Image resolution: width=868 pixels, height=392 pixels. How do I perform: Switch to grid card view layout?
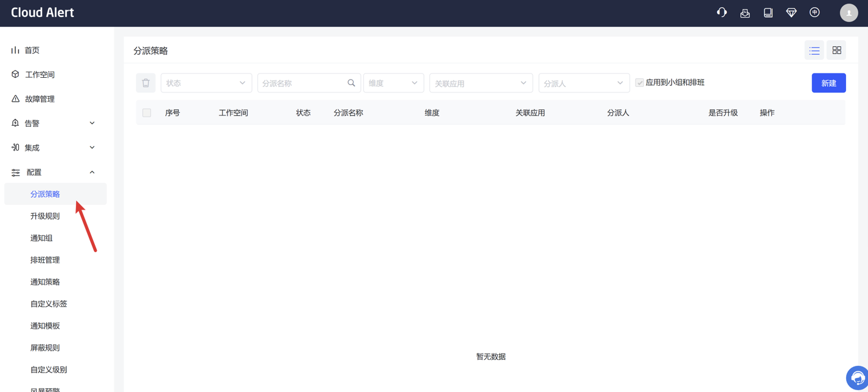(x=836, y=50)
